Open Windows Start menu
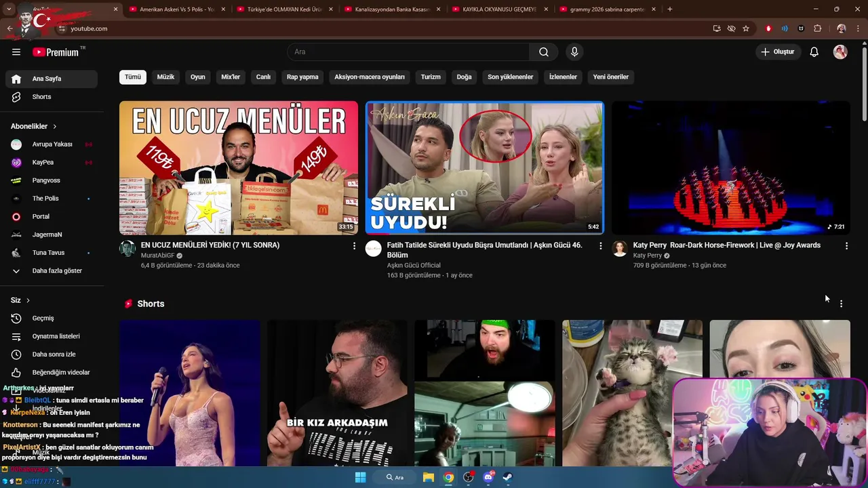868x488 pixels. (x=360, y=477)
